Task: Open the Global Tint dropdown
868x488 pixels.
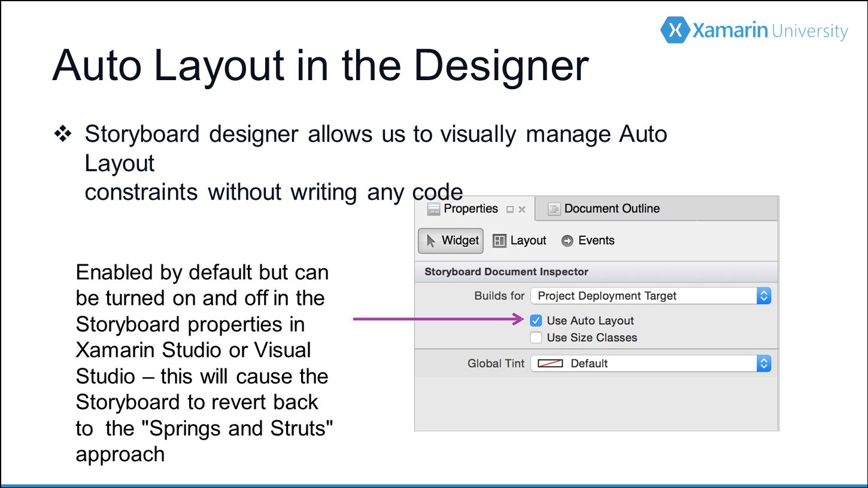Action: 651,364
